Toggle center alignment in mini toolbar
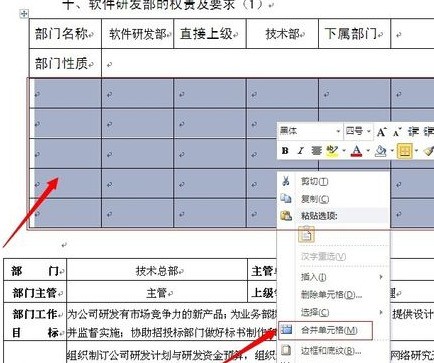This screenshot has height=363, width=434. coord(316,151)
